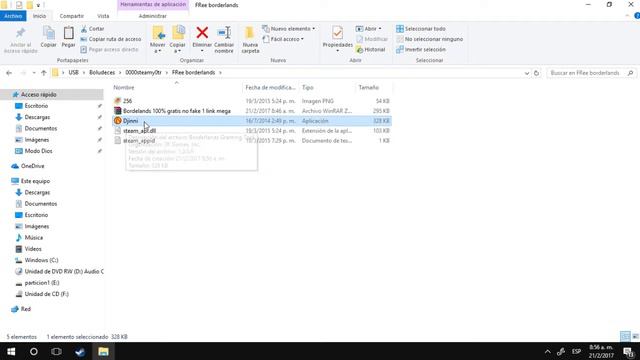Click the Buscar en FRee borderlands field
640x360 pixels.
pos(591,73)
